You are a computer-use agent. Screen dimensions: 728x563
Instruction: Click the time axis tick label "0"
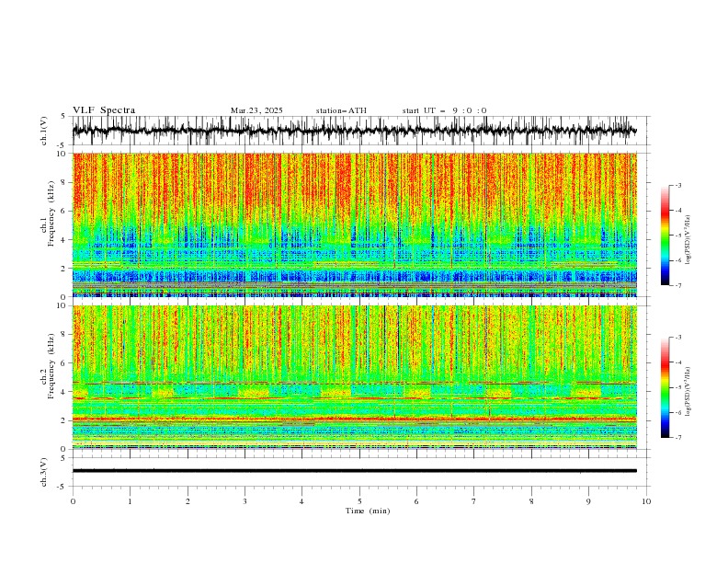pyautogui.click(x=73, y=501)
